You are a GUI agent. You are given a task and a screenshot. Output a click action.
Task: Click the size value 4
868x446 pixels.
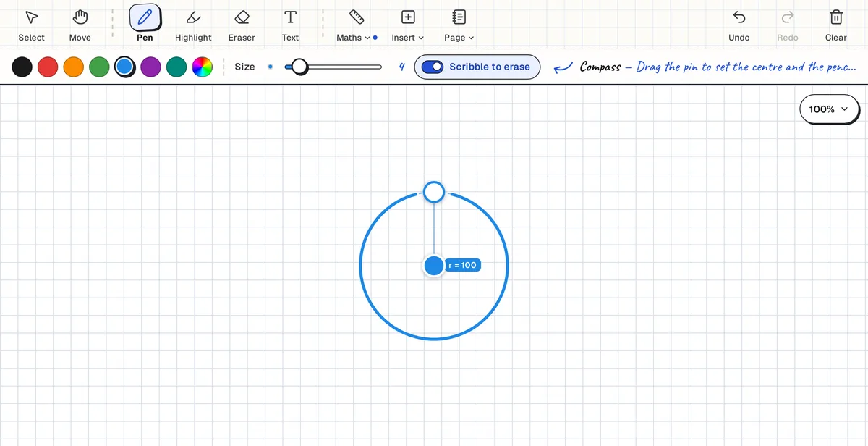[x=401, y=67]
